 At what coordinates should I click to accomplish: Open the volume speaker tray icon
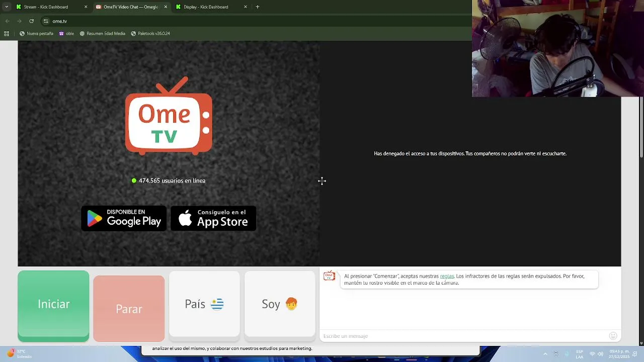pos(600,354)
